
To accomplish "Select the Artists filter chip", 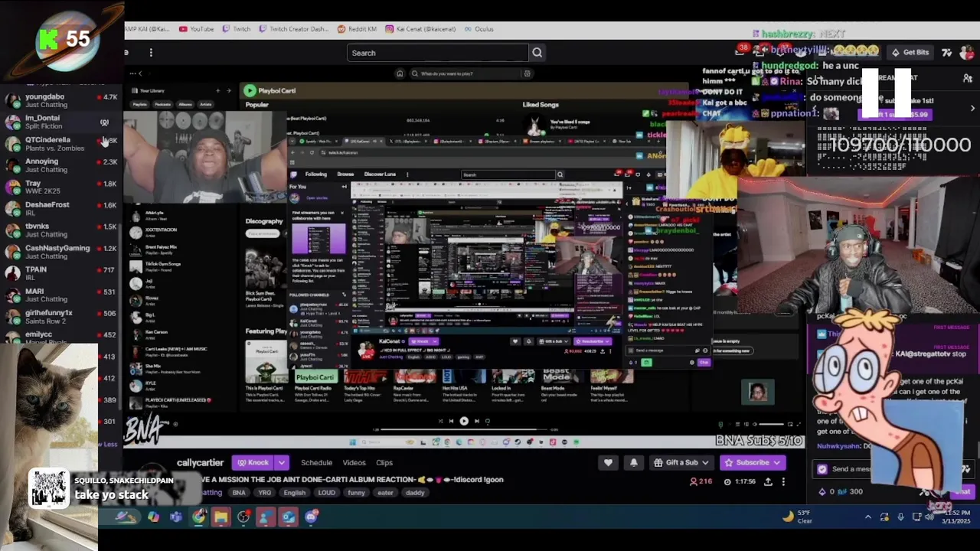I will click(x=205, y=104).
